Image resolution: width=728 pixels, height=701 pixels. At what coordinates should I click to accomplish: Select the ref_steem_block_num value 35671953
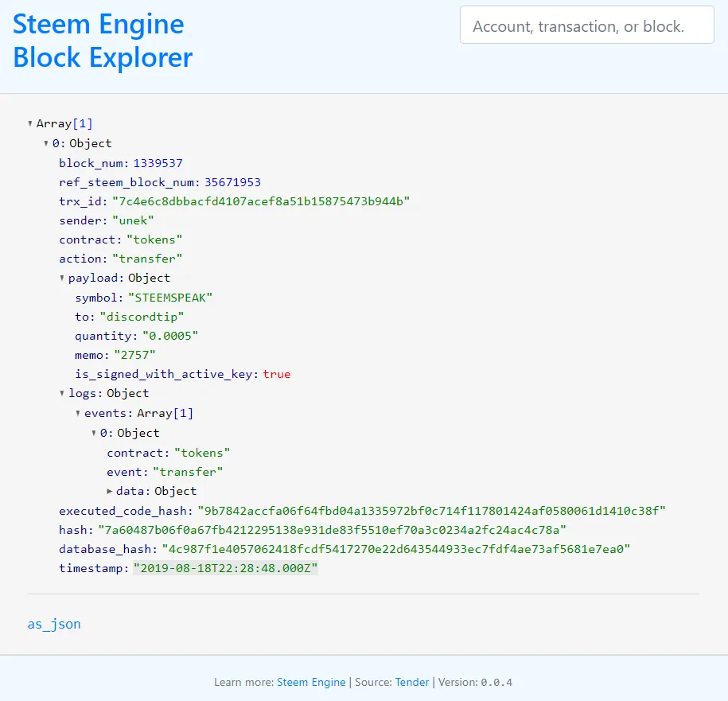232,182
